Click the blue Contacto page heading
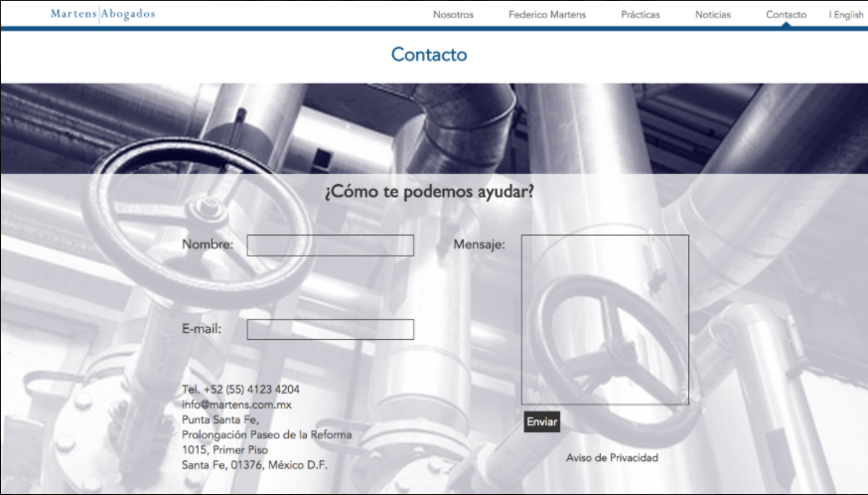The image size is (868, 495). tap(429, 55)
